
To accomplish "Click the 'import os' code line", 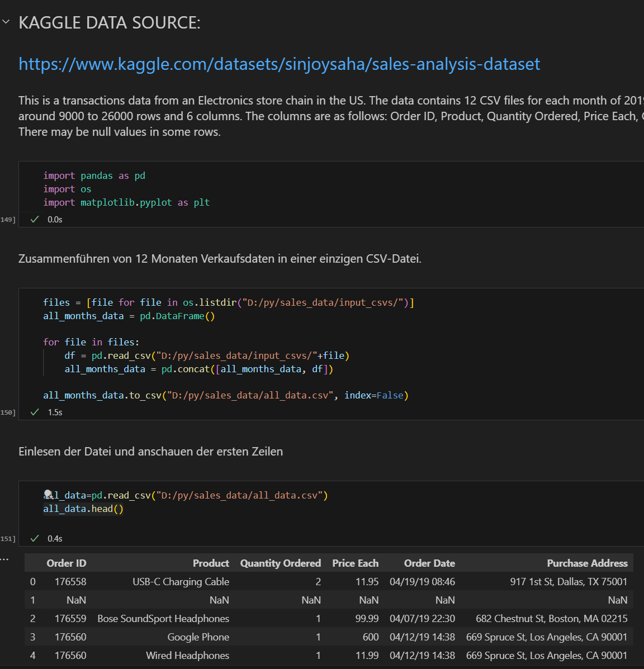I will (67, 189).
